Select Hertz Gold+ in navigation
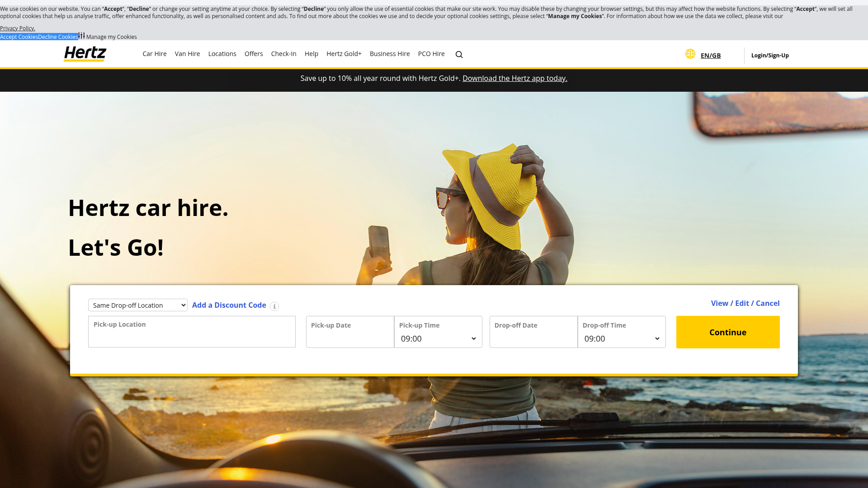The image size is (868, 488). (x=344, y=54)
